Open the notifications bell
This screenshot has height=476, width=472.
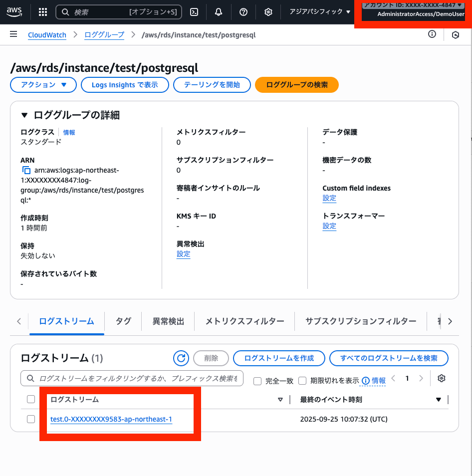[219, 12]
